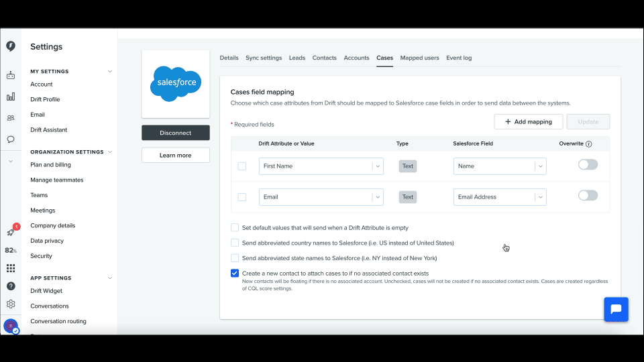Viewport: 644px width, 362px height.
Task: Open Conversation routing settings
Action: (58, 321)
